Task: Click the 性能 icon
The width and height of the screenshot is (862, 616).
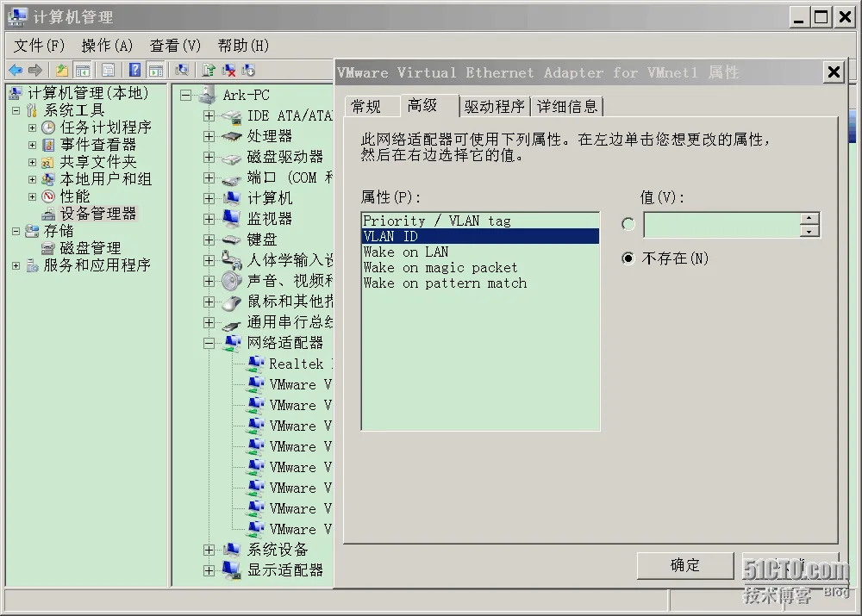Action: [x=48, y=196]
